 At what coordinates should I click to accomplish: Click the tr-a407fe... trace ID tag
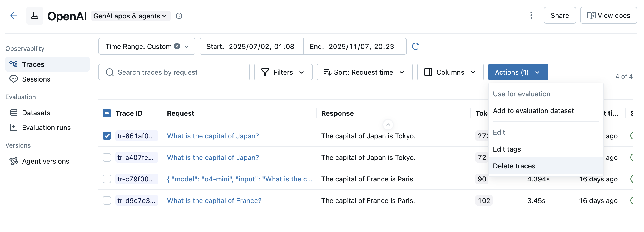tap(137, 158)
